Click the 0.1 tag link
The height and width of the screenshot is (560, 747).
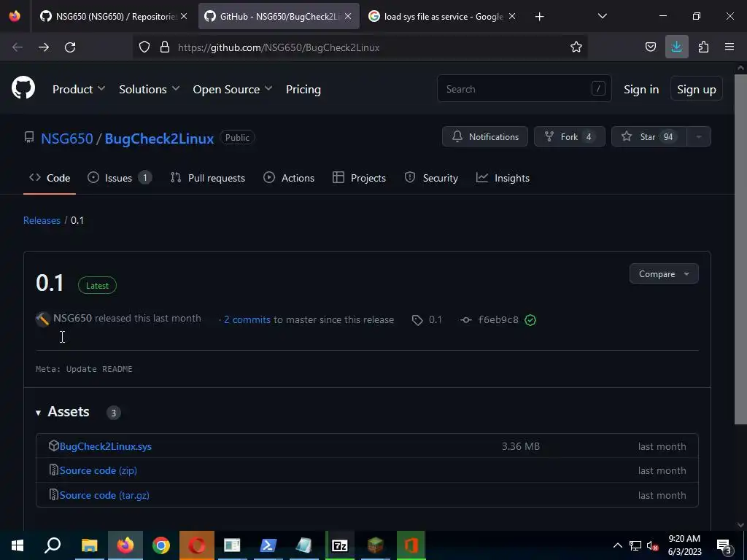(x=427, y=319)
